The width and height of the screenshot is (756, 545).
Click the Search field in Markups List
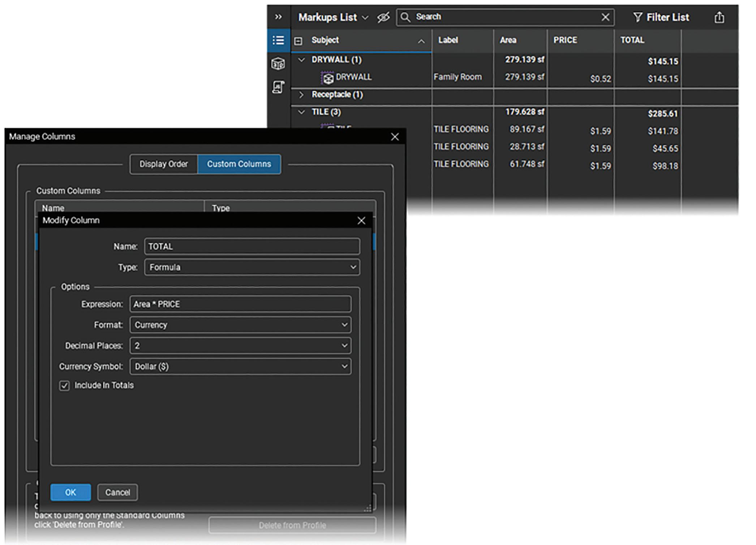[505, 17]
